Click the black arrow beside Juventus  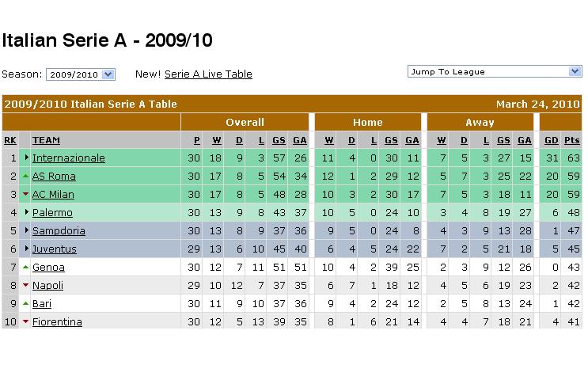click(27, 249)
